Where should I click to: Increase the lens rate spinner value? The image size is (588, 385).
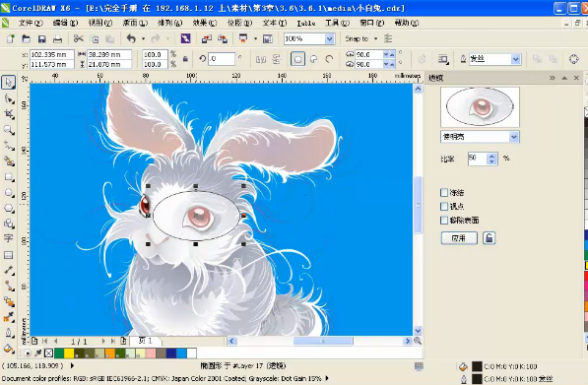tap(492, 156)
